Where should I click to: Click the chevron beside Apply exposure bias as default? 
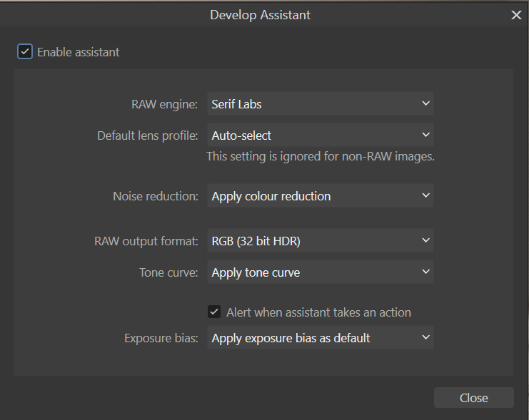(x=425, y=337)
